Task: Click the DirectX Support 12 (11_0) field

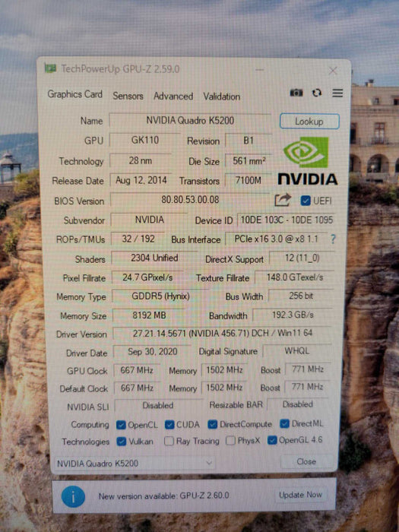Action: pyautogui.click(x=302, y=258)
